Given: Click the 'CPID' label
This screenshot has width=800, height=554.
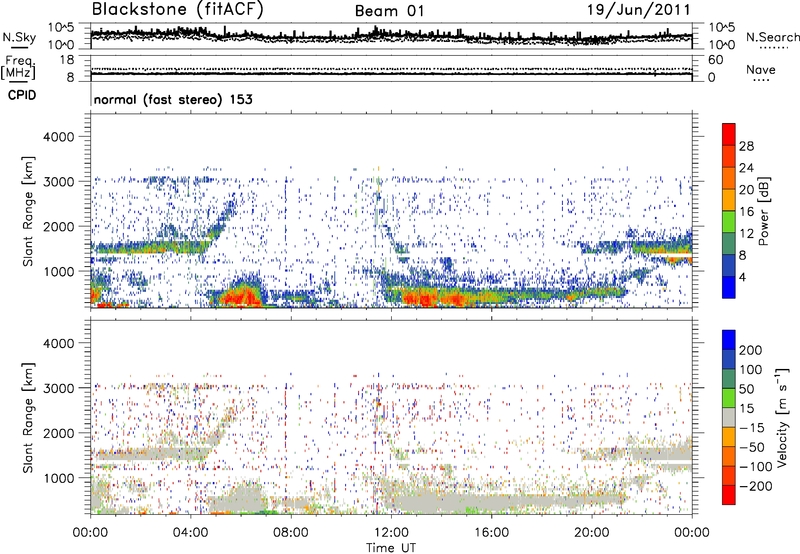Looking at the screenshot, I should (22, 95).
